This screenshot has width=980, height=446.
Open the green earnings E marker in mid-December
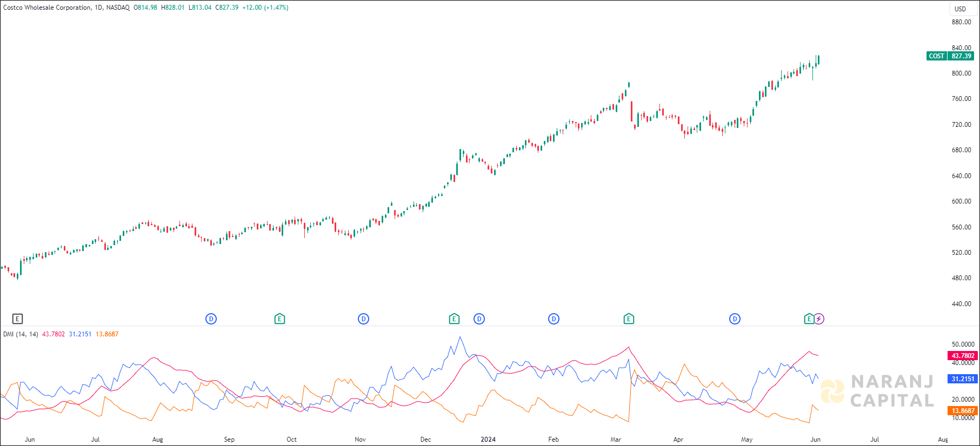click(455, 319)
